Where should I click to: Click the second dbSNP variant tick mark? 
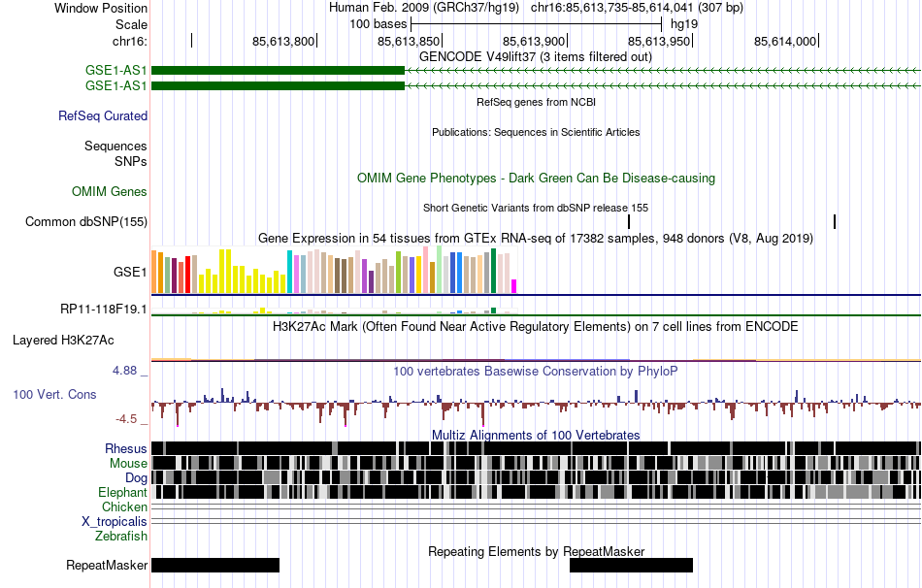coord(835,221)
